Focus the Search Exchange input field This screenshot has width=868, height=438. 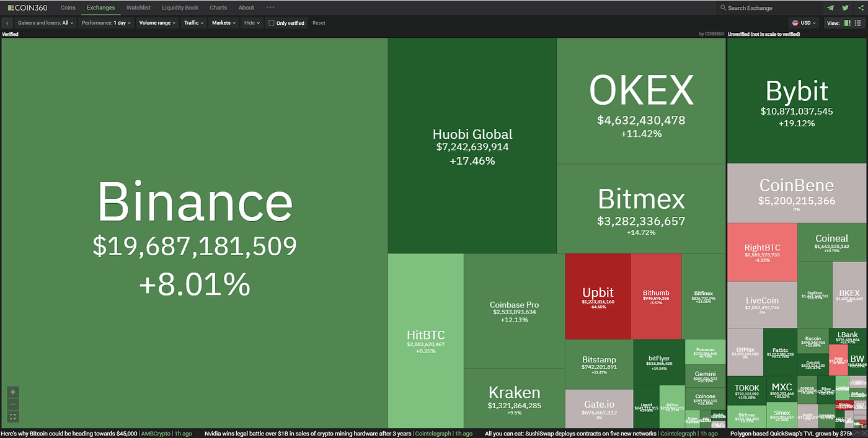pyautogui.click(x=769, y=8)
